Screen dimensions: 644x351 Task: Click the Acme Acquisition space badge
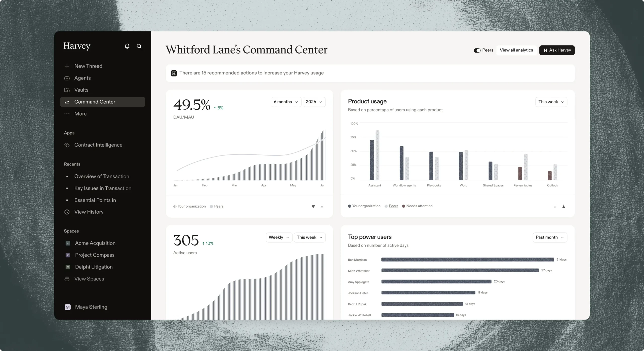pos(68,243)
